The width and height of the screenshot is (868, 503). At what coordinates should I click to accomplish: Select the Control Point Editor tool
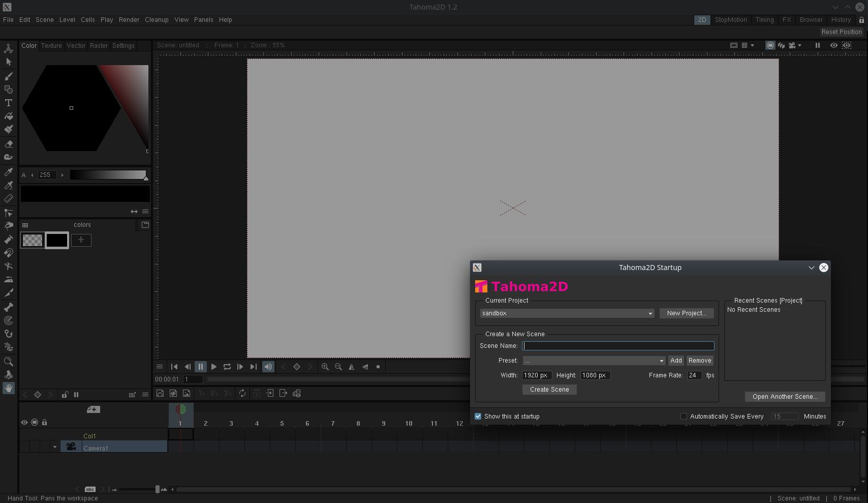pyautogui.click(x=9, y=213)
